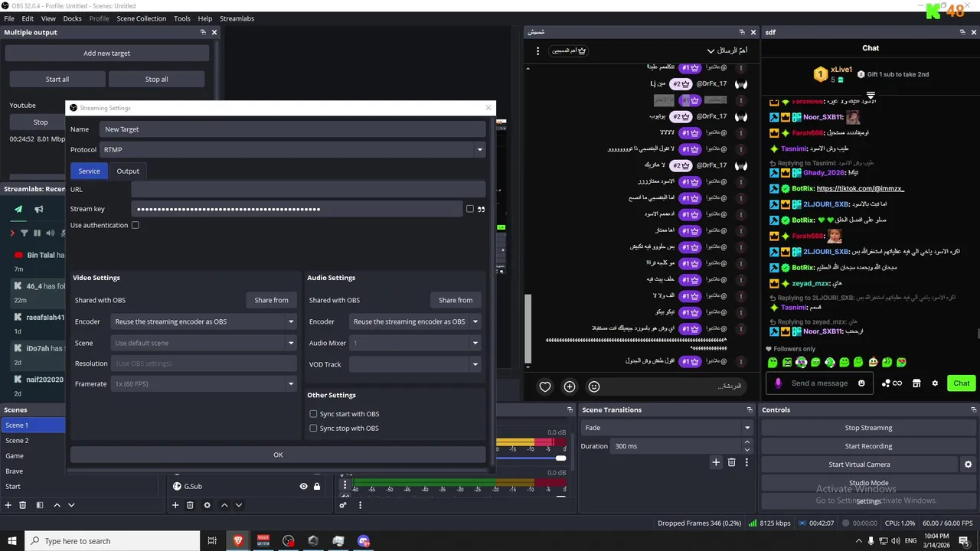Move source up arrow in Sources dock

coord(224,505)
